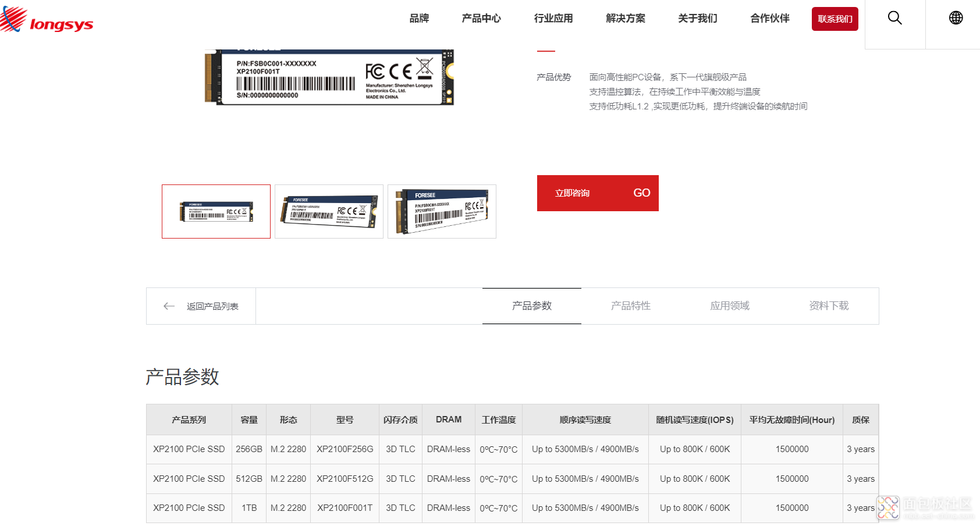Click the 容量 column header
Viewport: 980px width, 526px height.
(x=249, y=420)
